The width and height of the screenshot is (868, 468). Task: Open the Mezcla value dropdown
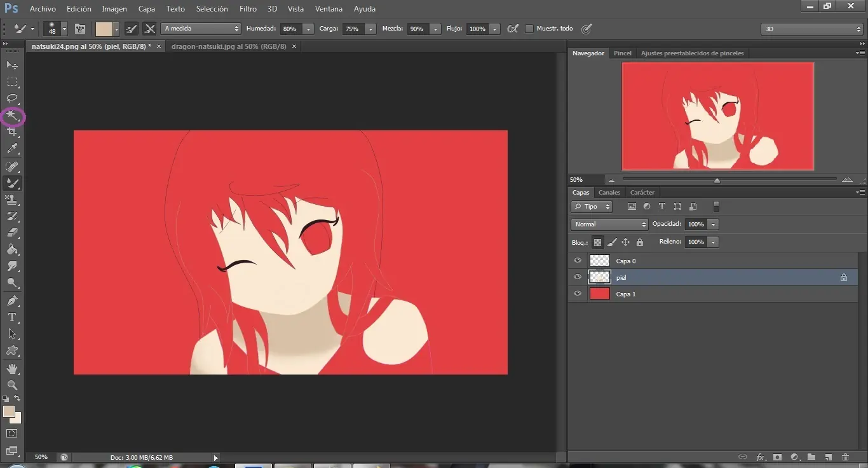pos(435,29)
